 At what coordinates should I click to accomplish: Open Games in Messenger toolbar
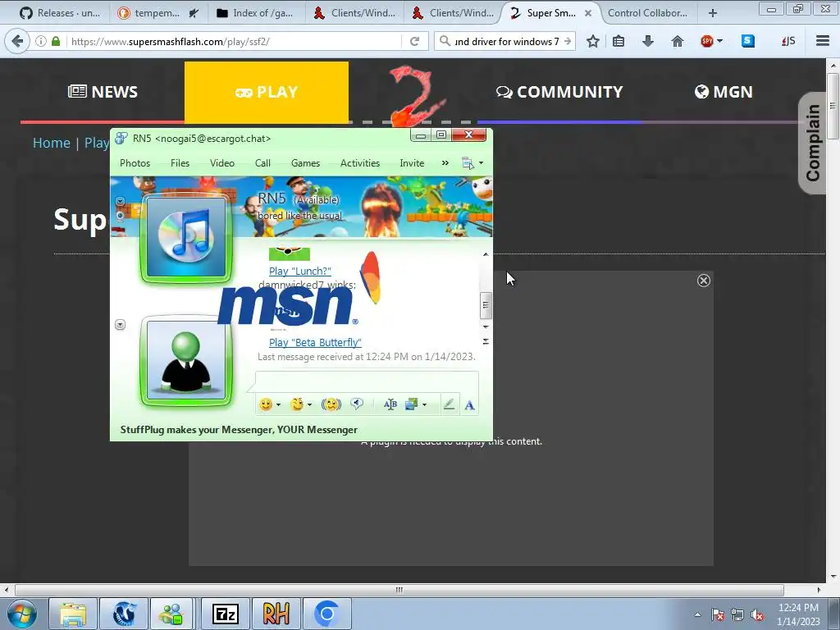305,163
